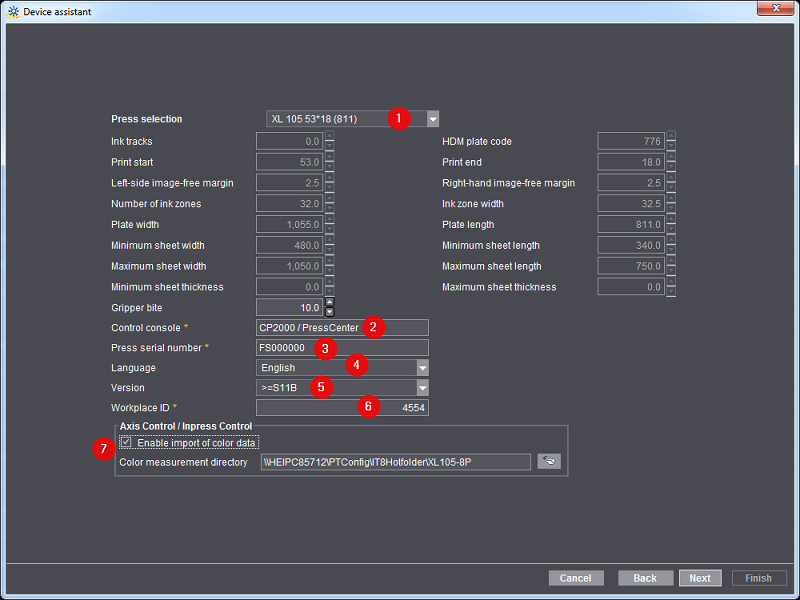Click the folder browse icon beside Color measurement directory
This screenshot has width=800, height=600.
[x=549, y=462]
